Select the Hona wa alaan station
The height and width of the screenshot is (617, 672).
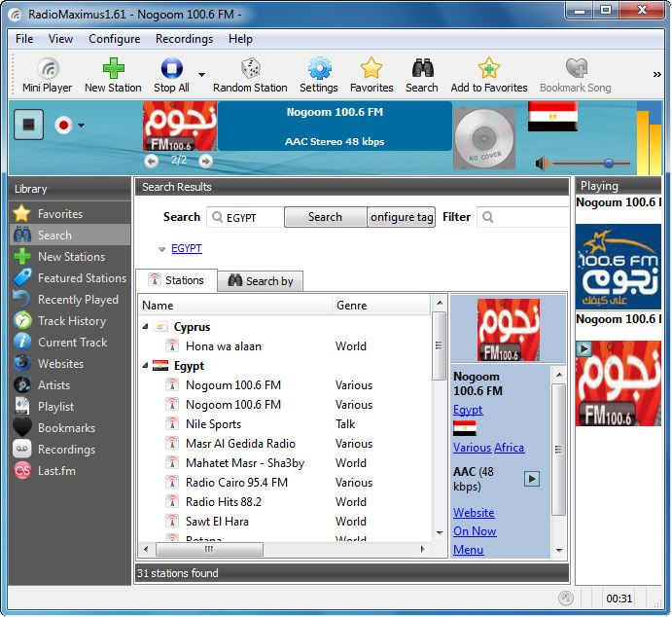pyautogui.click(x=224, y=346)
